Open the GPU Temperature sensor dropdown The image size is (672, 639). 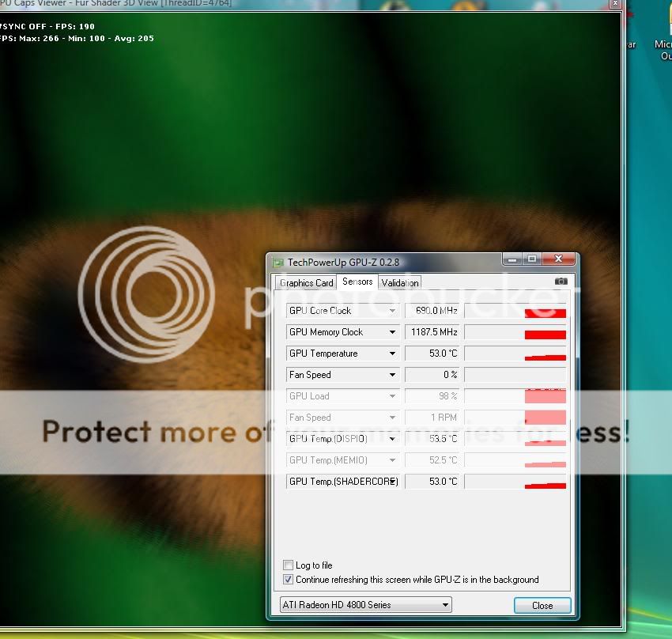pos(392,354)
